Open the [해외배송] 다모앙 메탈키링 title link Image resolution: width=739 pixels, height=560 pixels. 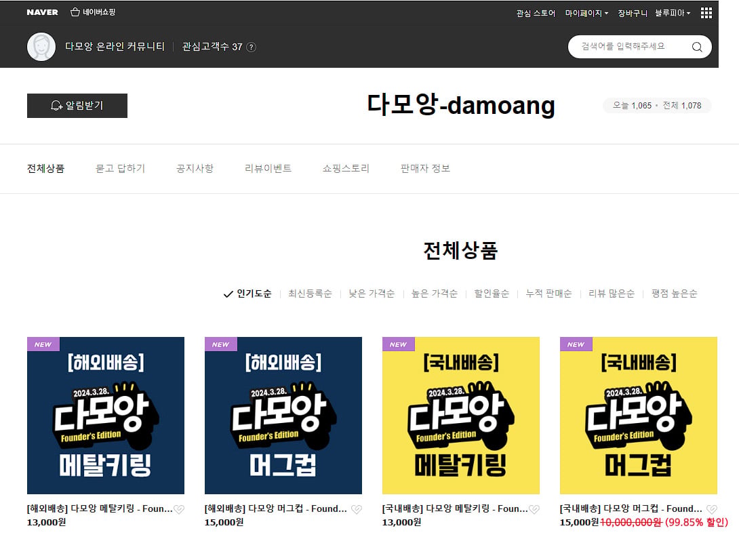[100, 508]
